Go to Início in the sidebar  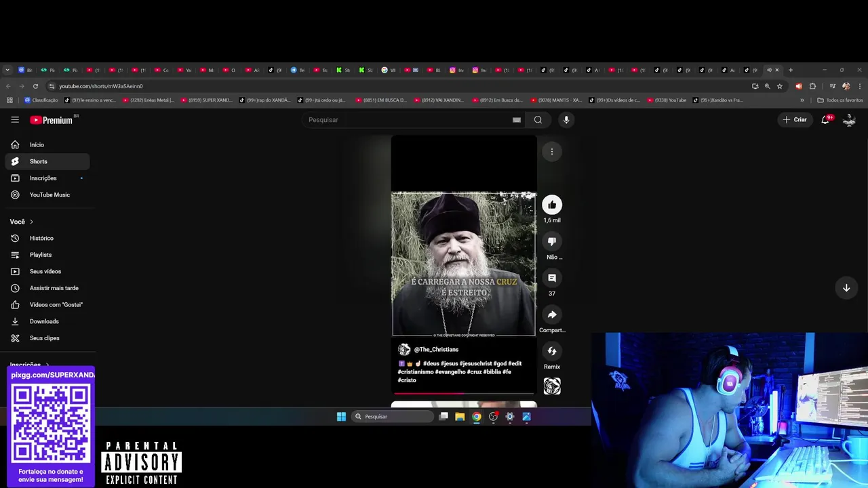pyautogui.click(x=47, y=145)
